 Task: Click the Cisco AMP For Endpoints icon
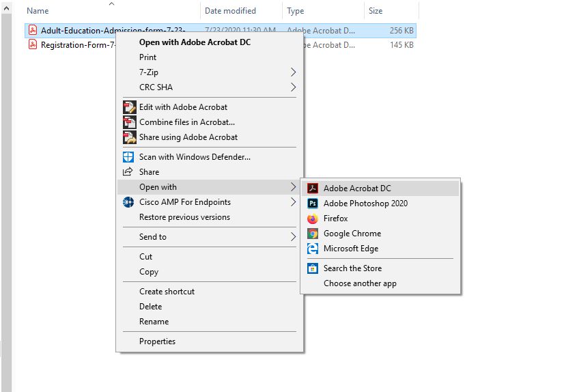(128, 202)
